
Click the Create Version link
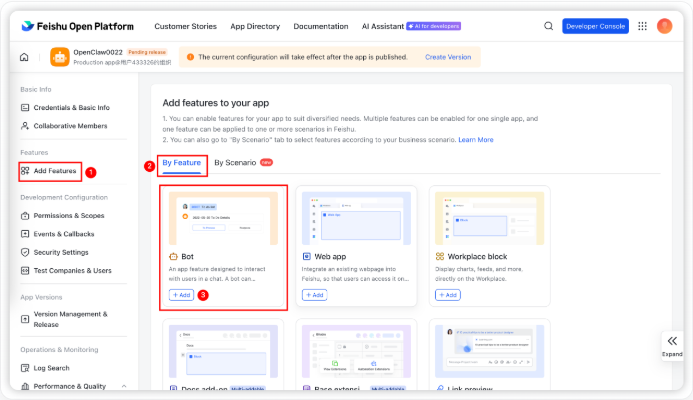tap(448, 57)
